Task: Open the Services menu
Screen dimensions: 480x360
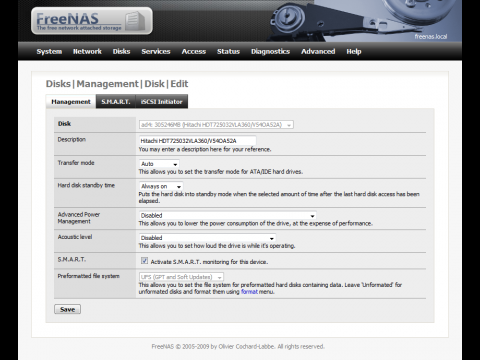Action: [156, 52]
